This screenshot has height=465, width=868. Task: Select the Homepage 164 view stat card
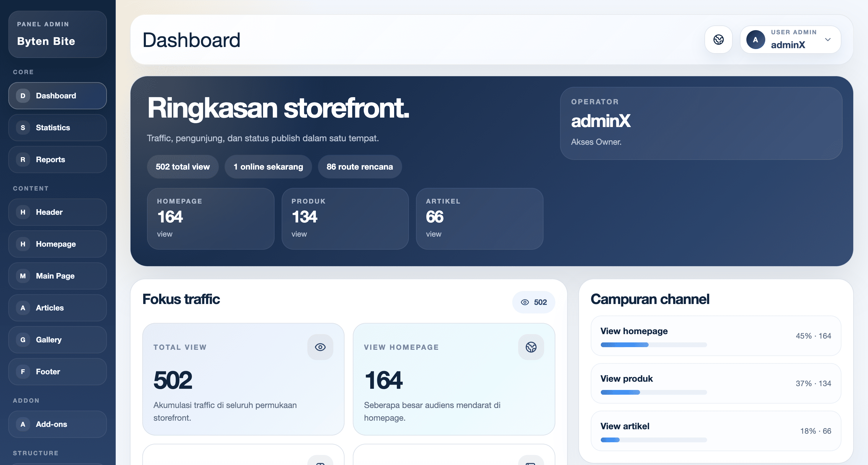coord(211,219)
